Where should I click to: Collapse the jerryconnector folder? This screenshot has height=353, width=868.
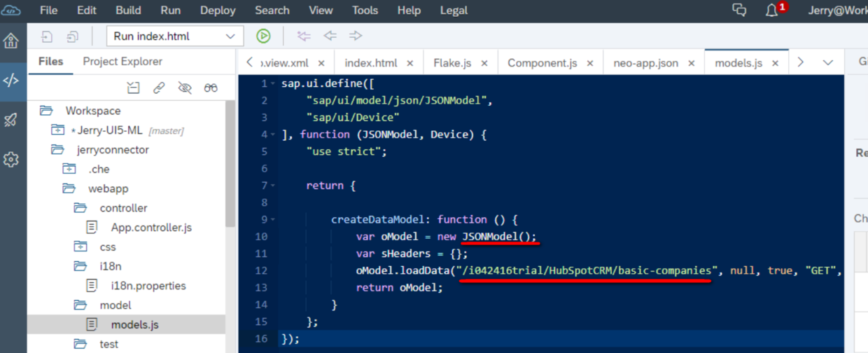click(x=57, y=149)
